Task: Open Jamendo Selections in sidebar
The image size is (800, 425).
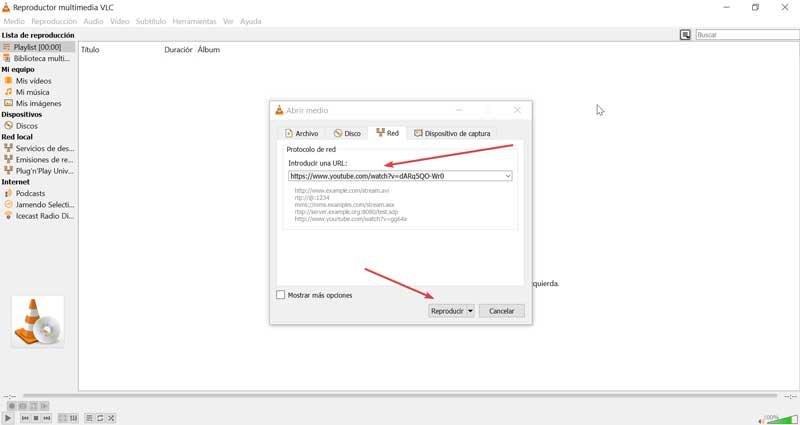Action: pyautogui.click(x=38, y=204)
